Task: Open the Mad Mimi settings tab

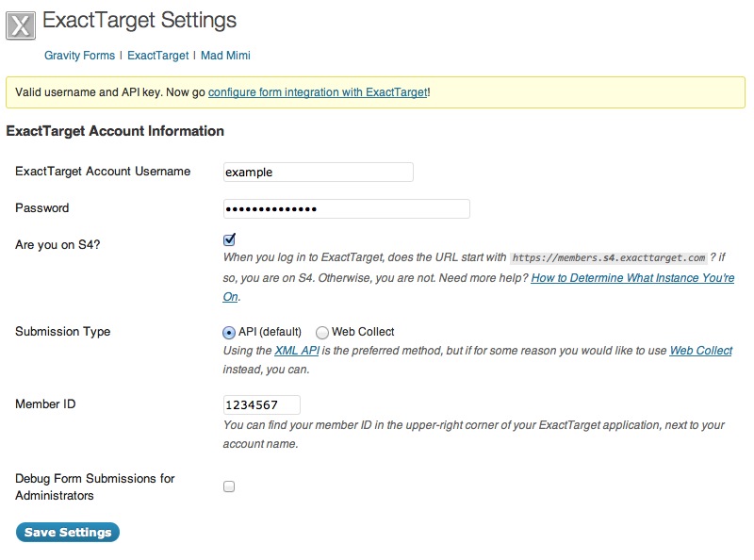Action: (225, 56)
